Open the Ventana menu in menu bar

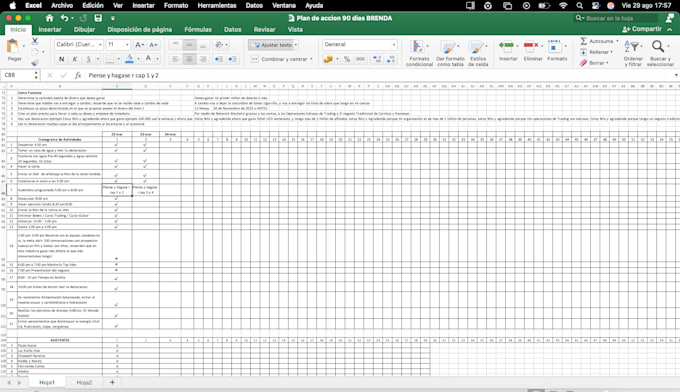pyautogui.click(x=284, y=6)
